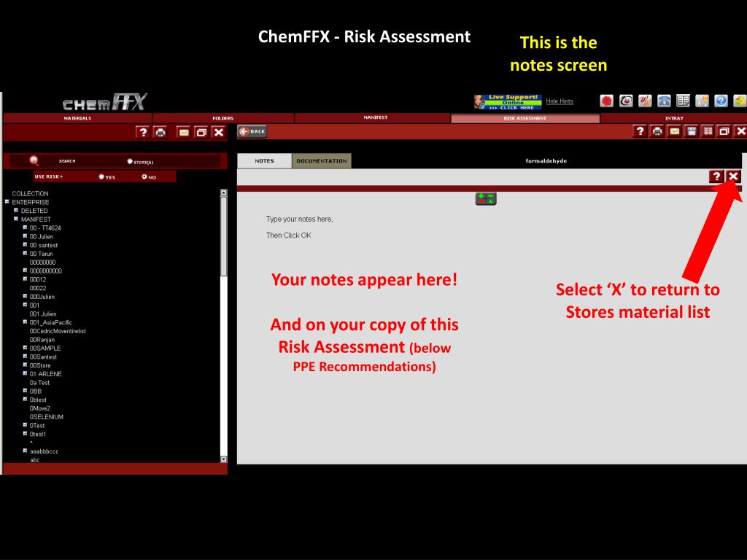Expand the 001_AsiaPacific node

pyautogui.click(x=26, y=322)
